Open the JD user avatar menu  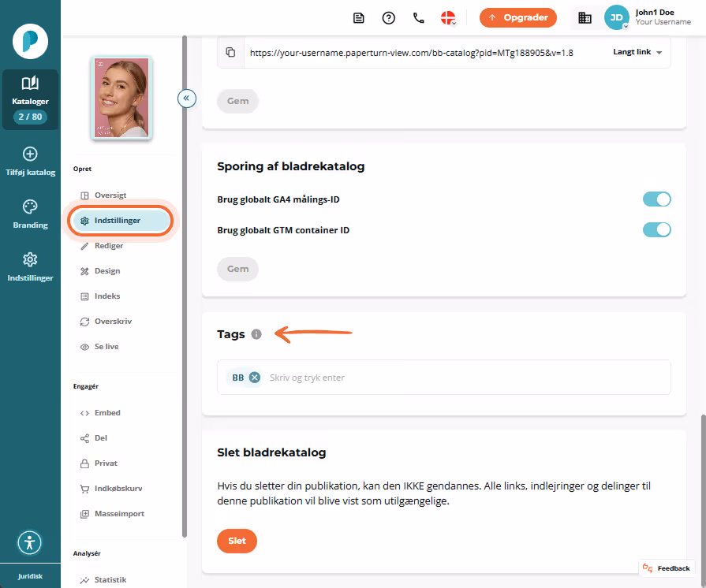click(616, 17)
